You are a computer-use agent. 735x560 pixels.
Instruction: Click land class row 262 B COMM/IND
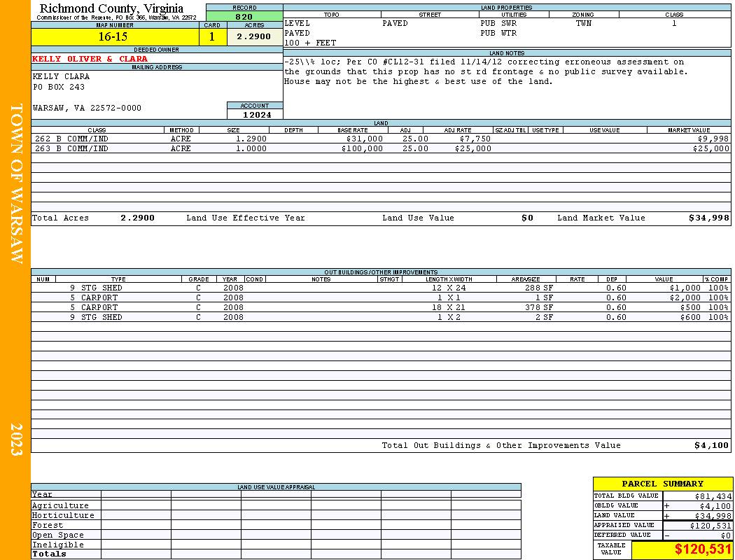click(x=381, y=139)
